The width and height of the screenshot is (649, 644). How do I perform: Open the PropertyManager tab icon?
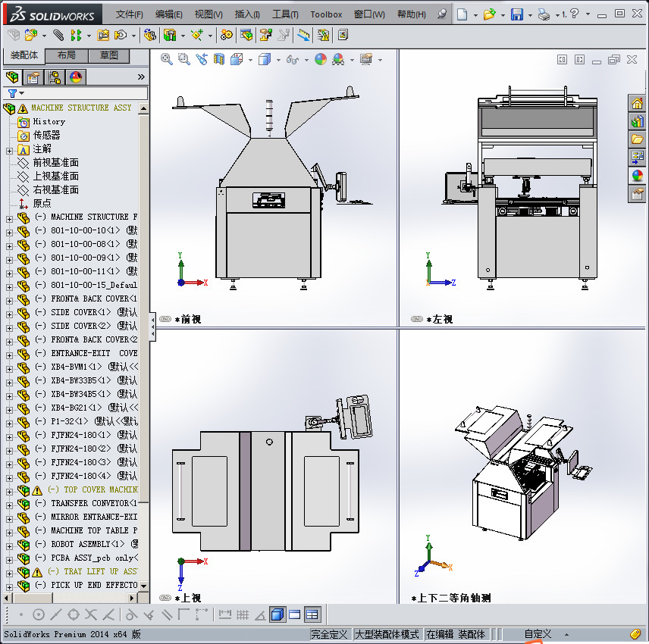[x=33, y=77]
